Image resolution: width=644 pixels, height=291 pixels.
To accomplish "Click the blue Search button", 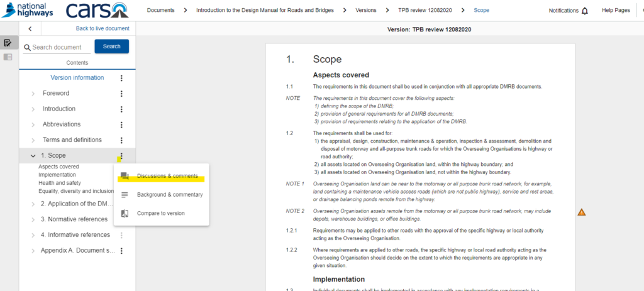I will 111,47.
